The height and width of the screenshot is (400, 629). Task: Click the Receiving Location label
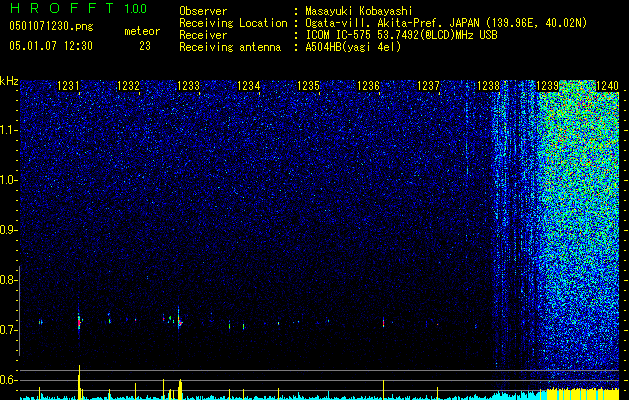233,23
